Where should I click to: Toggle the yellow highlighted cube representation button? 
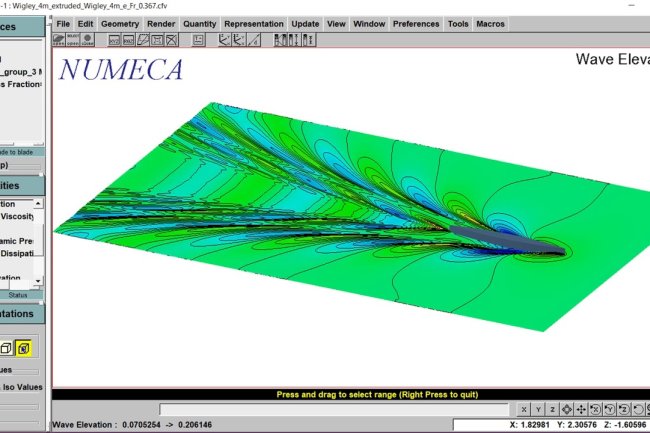[23, 348]
